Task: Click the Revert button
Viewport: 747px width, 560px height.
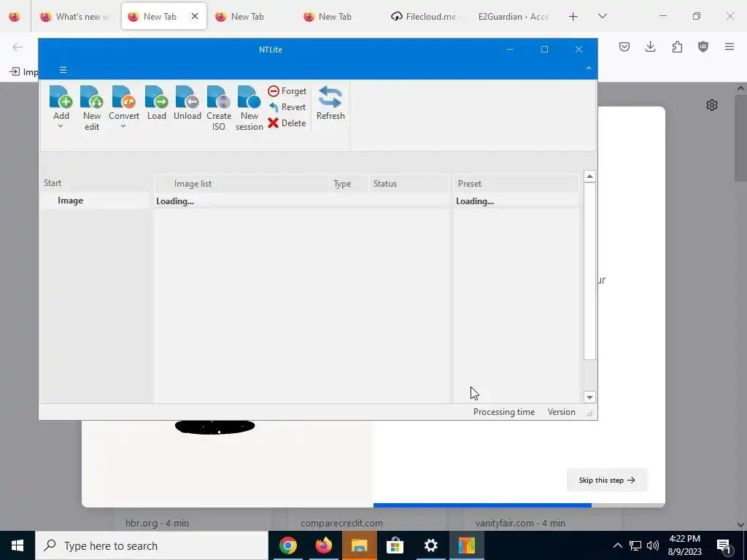Action: tap(287, 107)
